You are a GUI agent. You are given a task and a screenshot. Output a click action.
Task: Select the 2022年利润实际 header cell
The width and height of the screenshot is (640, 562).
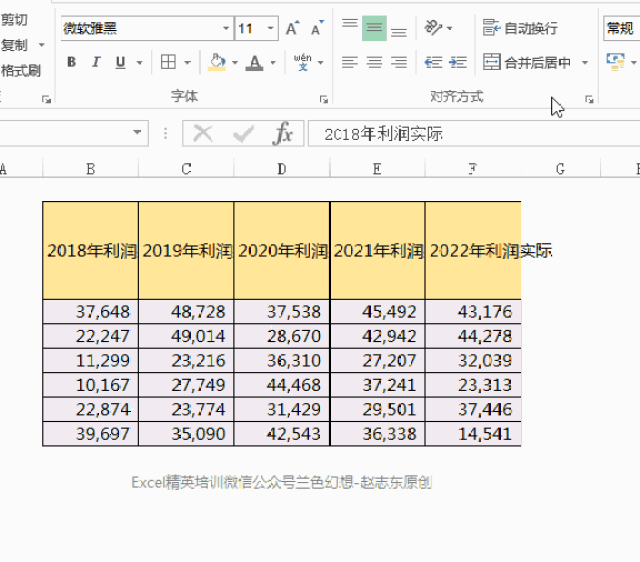[x=473, y=250]
